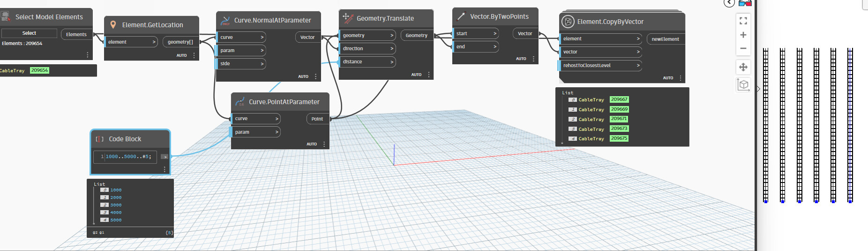This screenshot has width=868, height=251.
Task: Open Curve.PointAtParameter node options menu
Action: click(324, 144)
